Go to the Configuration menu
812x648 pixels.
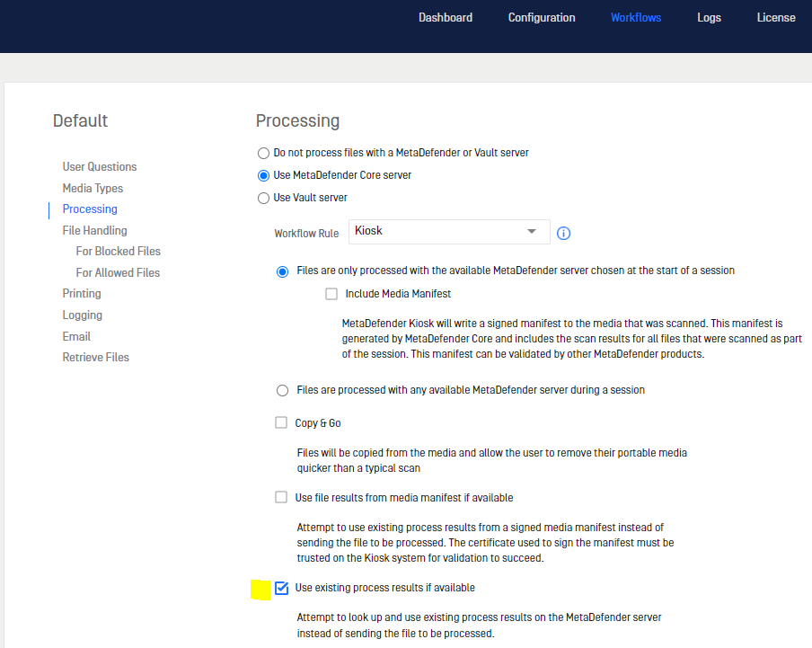click(x=542, y=18)
